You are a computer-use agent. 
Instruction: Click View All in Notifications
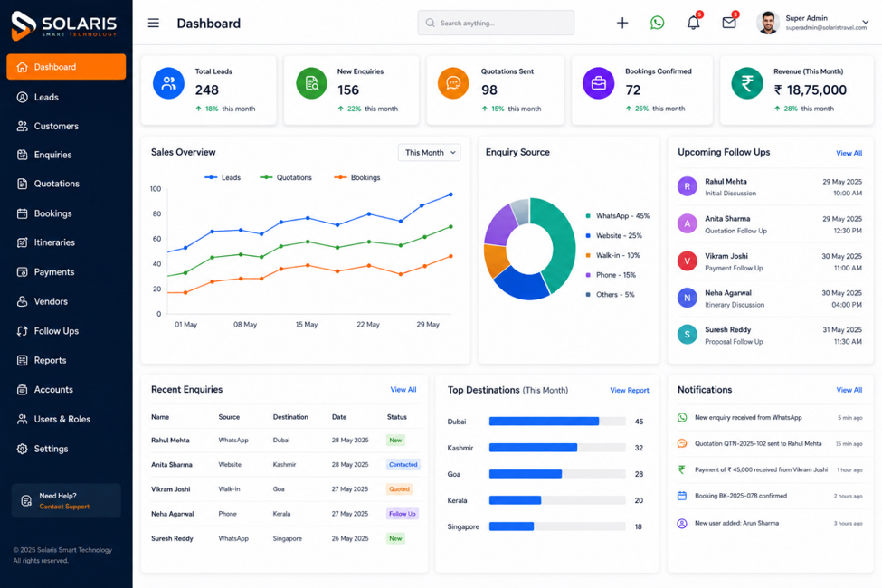849,390
